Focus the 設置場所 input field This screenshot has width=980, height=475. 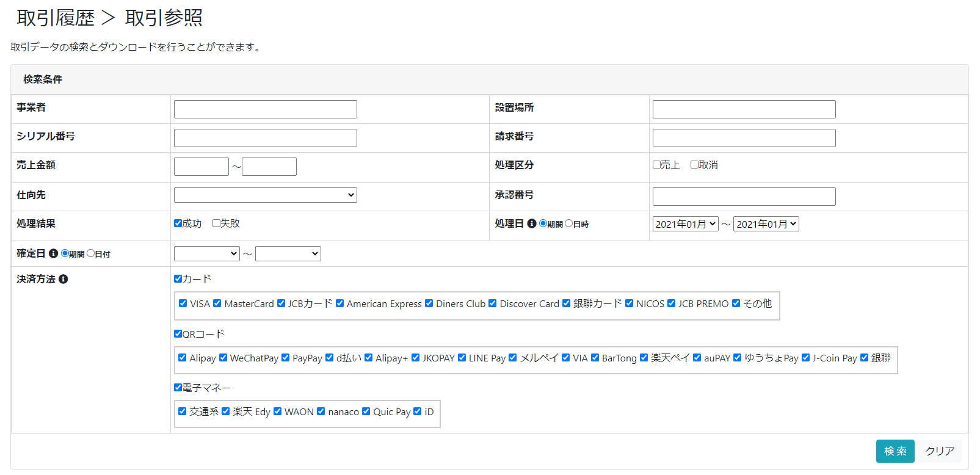[x=744, y=109]
